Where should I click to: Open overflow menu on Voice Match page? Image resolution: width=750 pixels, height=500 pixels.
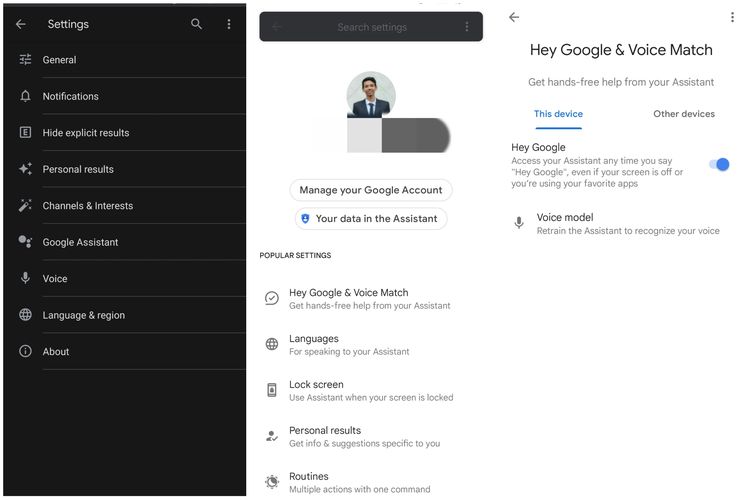(x=732, y=17)
